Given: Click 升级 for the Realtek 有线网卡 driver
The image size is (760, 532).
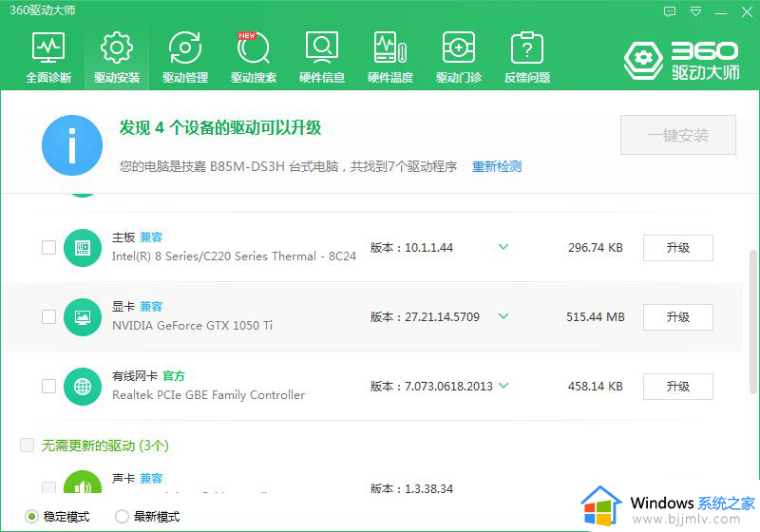Looking at the screenshot, I should 678,387.
